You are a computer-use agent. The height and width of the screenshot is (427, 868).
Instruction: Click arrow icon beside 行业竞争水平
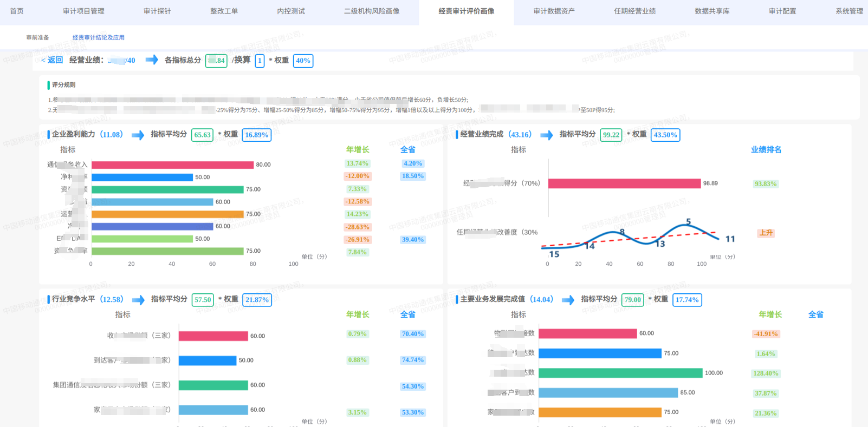click(x=138, y=300)
